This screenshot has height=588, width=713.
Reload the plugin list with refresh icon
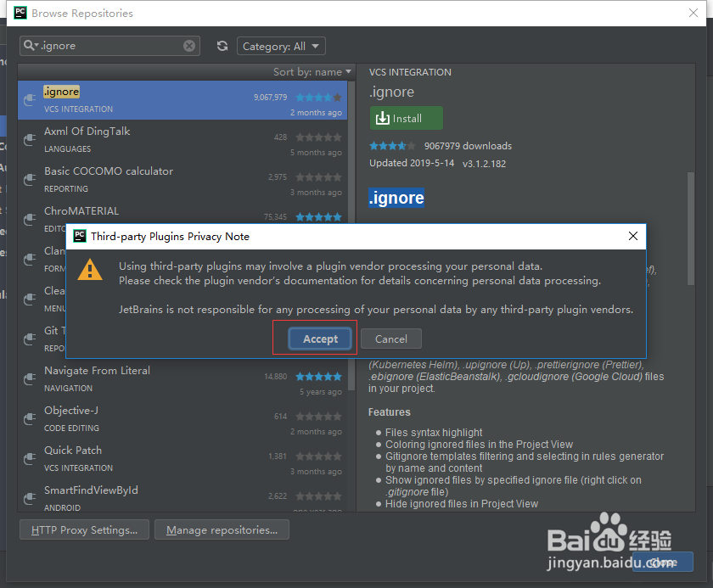222,46
